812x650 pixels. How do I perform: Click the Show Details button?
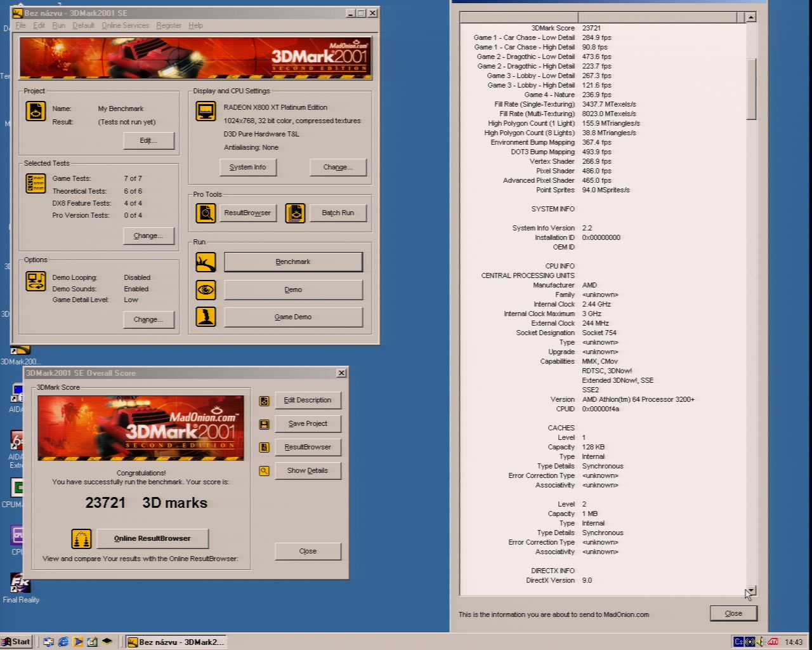click(308, 471)
